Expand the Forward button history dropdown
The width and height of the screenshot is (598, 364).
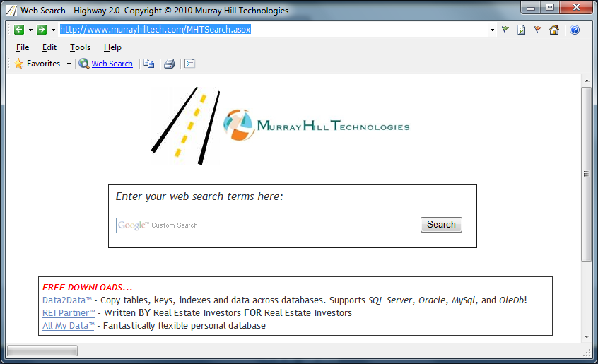click(53, 30)
